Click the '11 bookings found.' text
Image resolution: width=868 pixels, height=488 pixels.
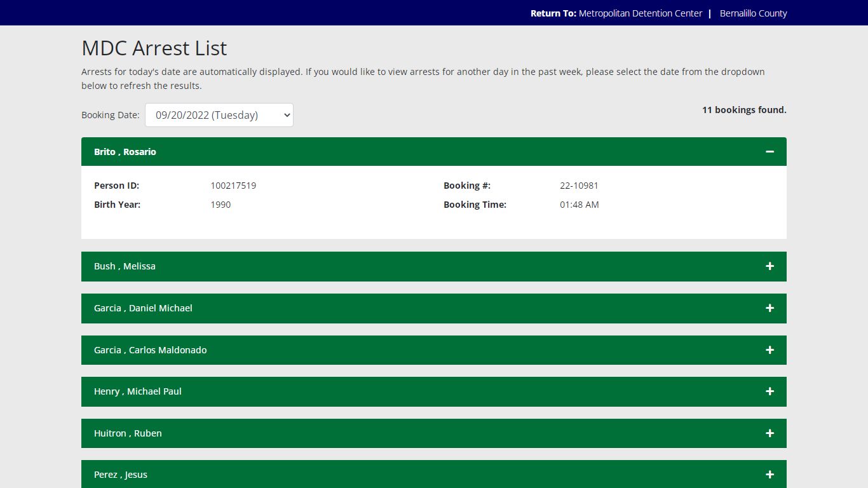click(744, 110)
